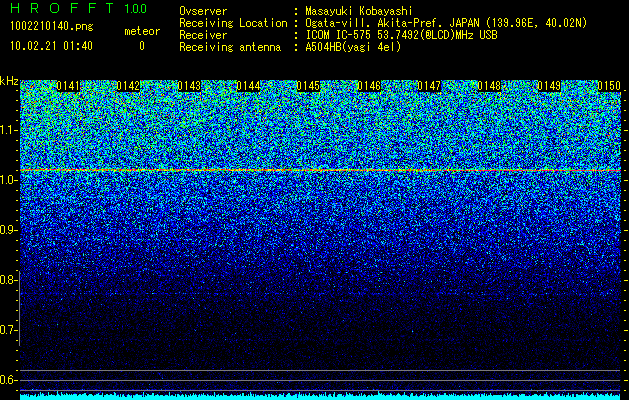Click the Ovserver field label
The image size is (629, 400).
click(203, 11)
